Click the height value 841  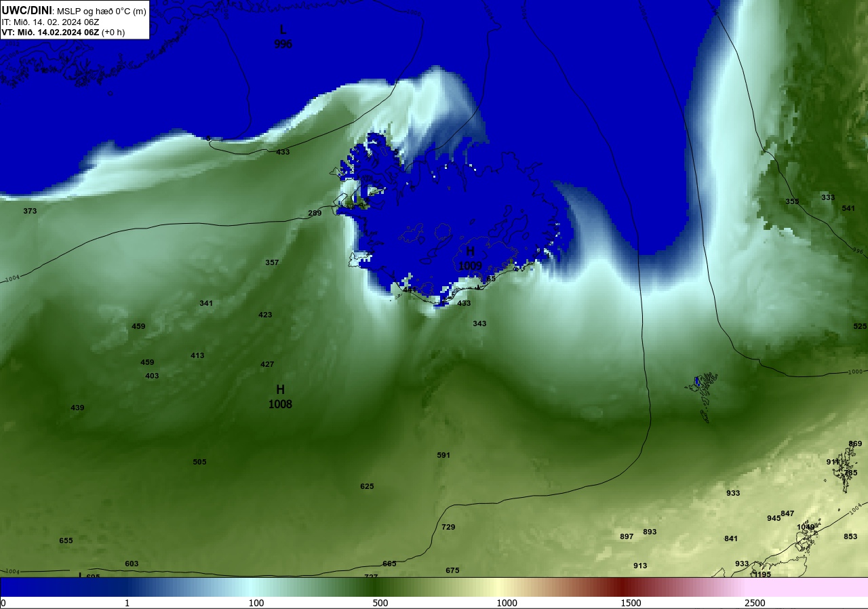click(x=730, y=538)
